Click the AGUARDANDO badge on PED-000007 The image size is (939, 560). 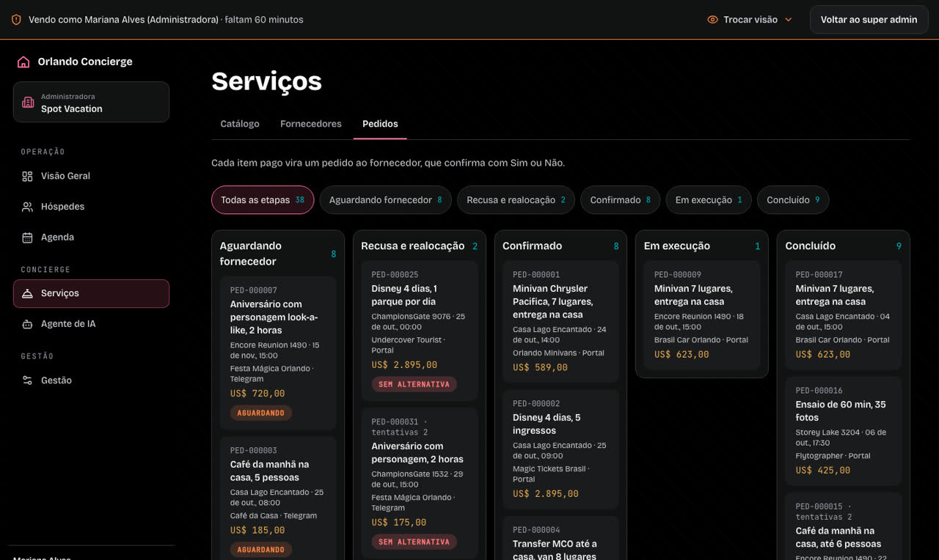coord(261,413)
